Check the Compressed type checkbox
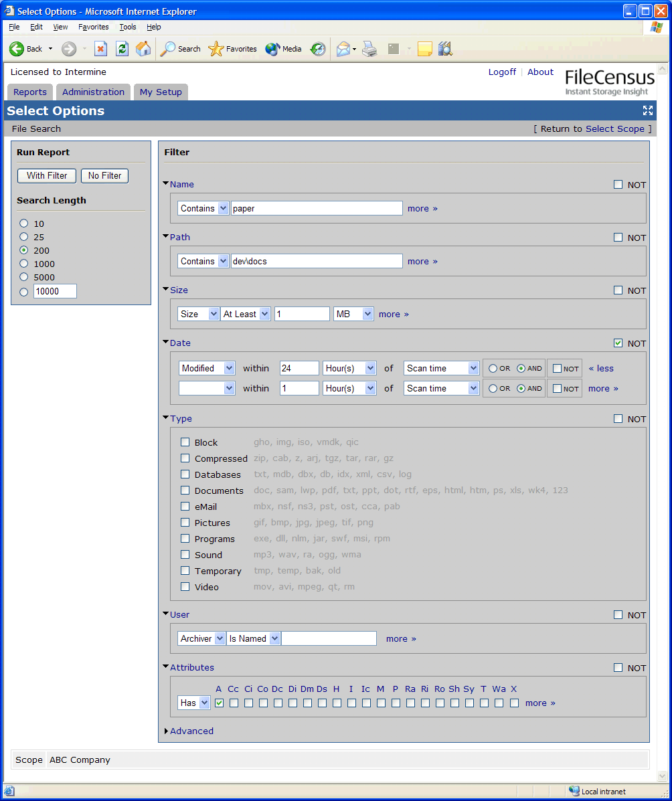The width and height of the screenshot is (672, 801). [185, 458]
